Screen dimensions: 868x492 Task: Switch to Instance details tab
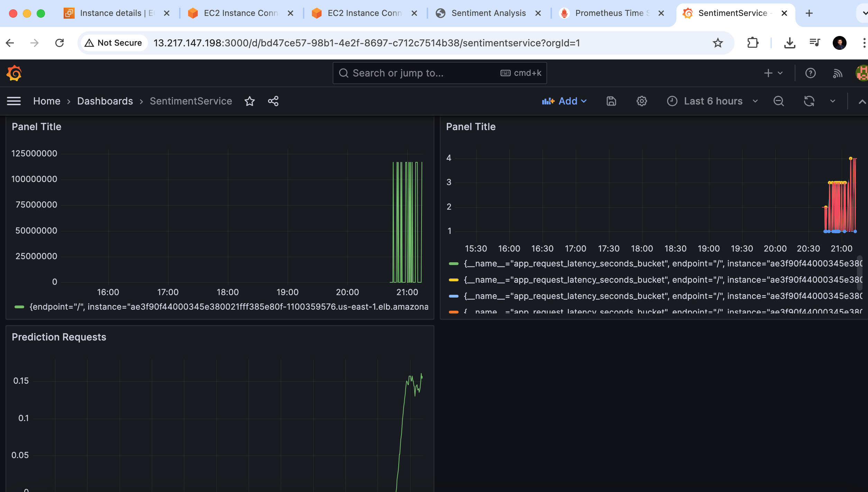[117, 13]
